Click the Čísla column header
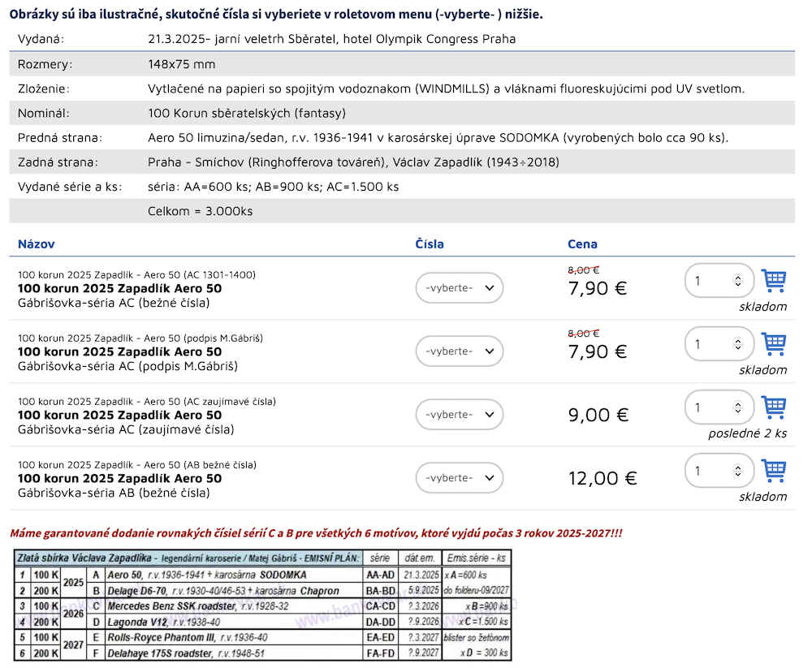 coord(430,243)
